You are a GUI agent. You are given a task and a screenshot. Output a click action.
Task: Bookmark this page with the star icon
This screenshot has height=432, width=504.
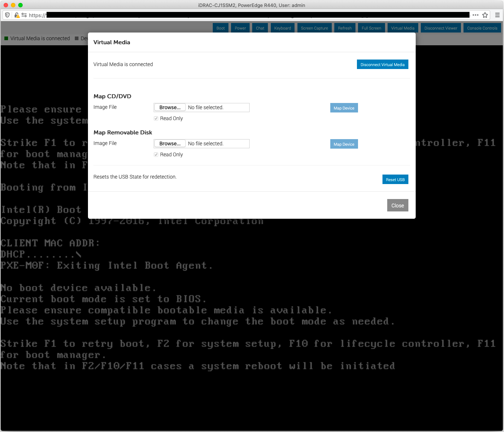click(485, 15)
